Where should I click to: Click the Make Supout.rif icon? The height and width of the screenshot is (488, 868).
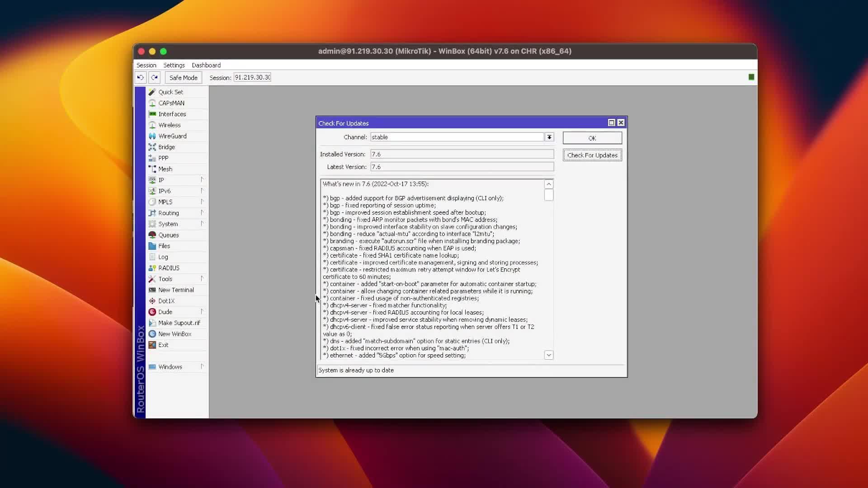(152, 323)
